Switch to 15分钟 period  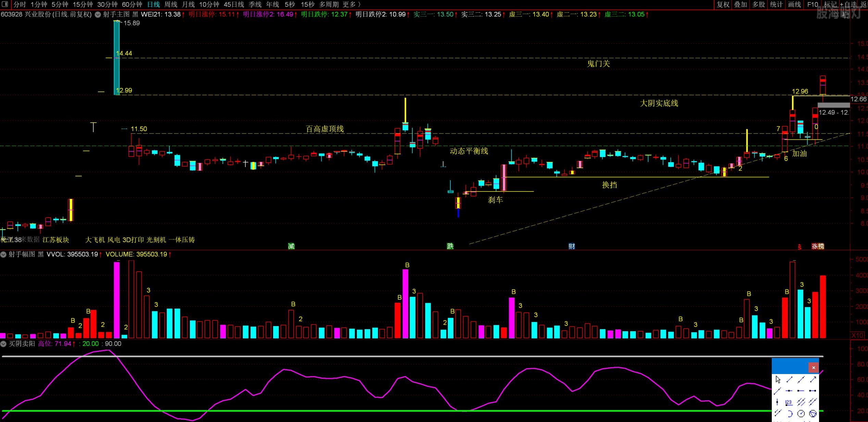coord(83,4)
